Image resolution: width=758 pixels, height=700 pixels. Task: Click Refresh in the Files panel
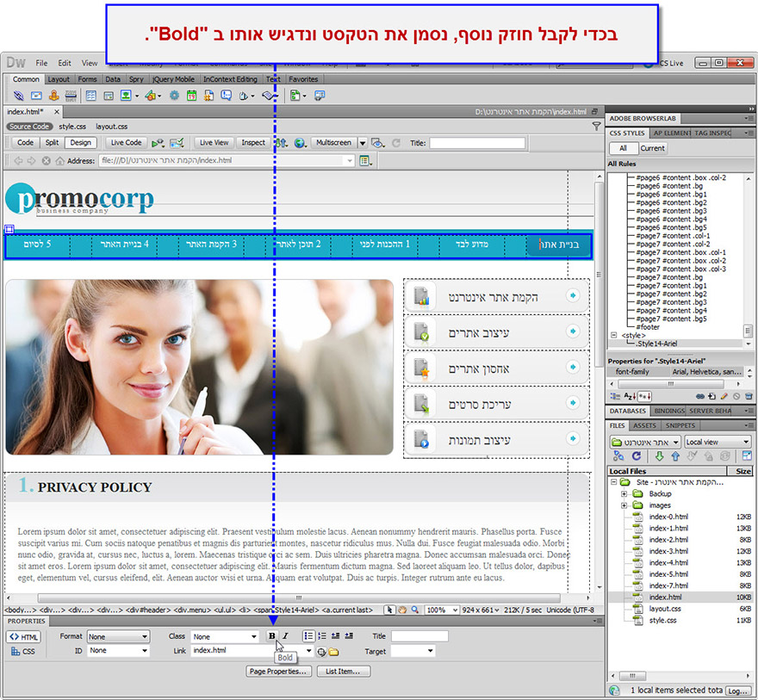pyautogui.click(x=637, y=455)
